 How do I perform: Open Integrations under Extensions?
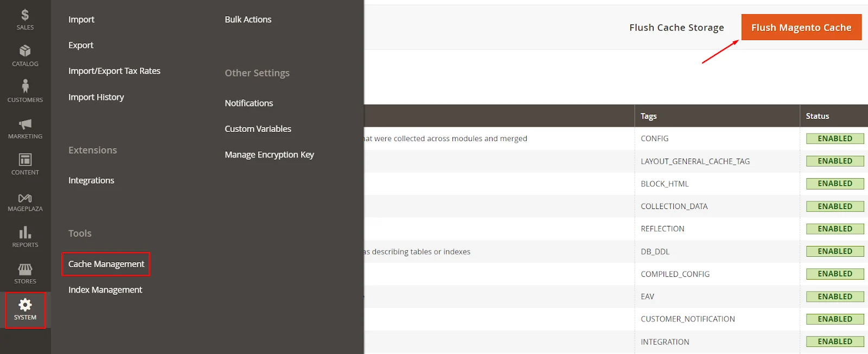point(91,180)
